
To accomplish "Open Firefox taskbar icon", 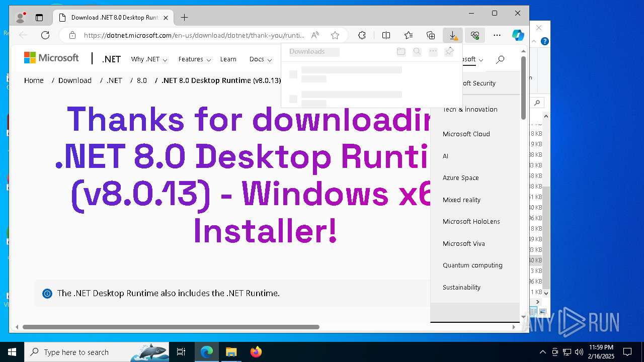I will (x=256, y=352).
